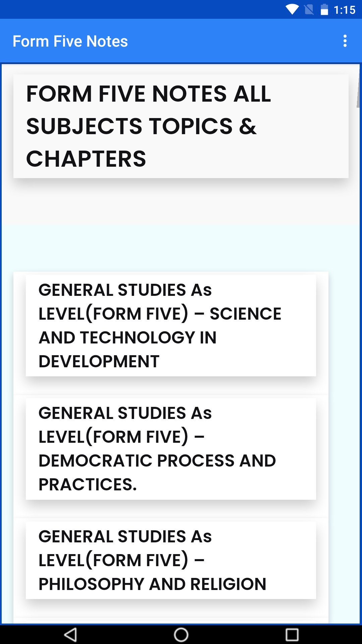Open the DEMOCRATIC PROCESS AND PRACTICES notes
362x644 pixels.
171,448
